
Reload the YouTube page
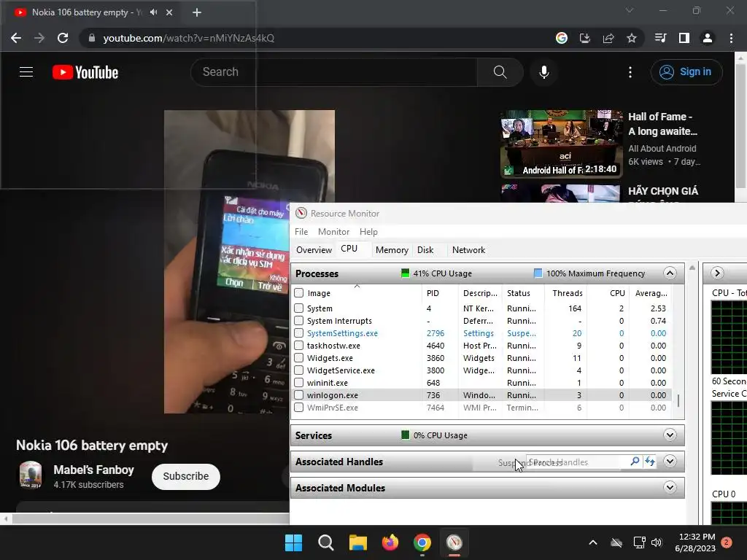tap(63, 38)
